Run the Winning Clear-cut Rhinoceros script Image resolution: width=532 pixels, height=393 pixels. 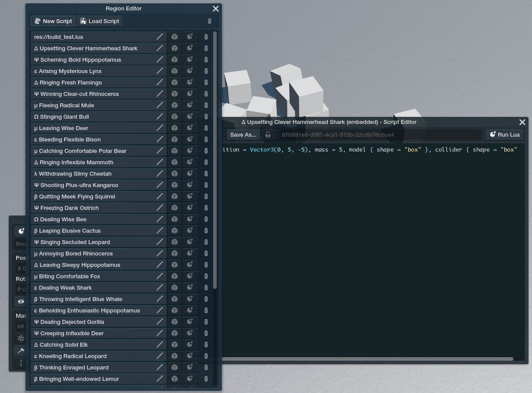[x=190, y=94]
